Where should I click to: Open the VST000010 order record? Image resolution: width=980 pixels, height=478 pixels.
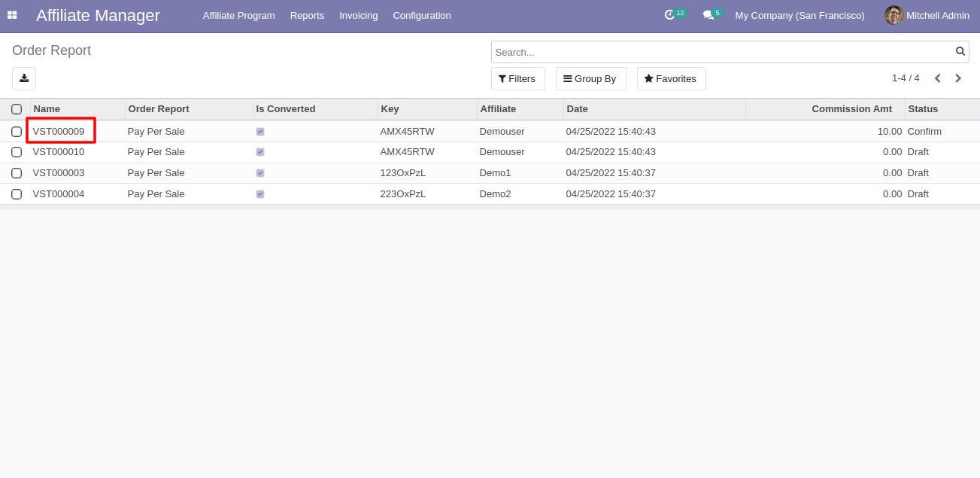tap(59, 152)
